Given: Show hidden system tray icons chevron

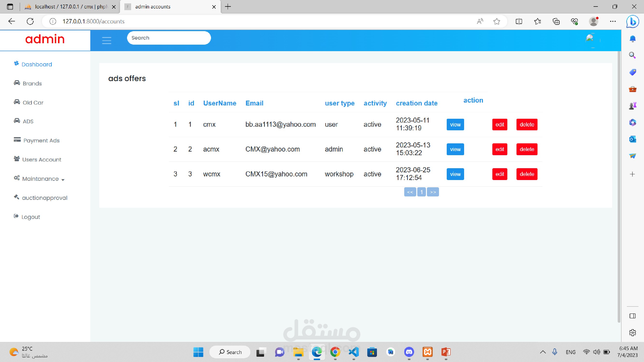Looking at the screenshot, I should pos(543,352).
